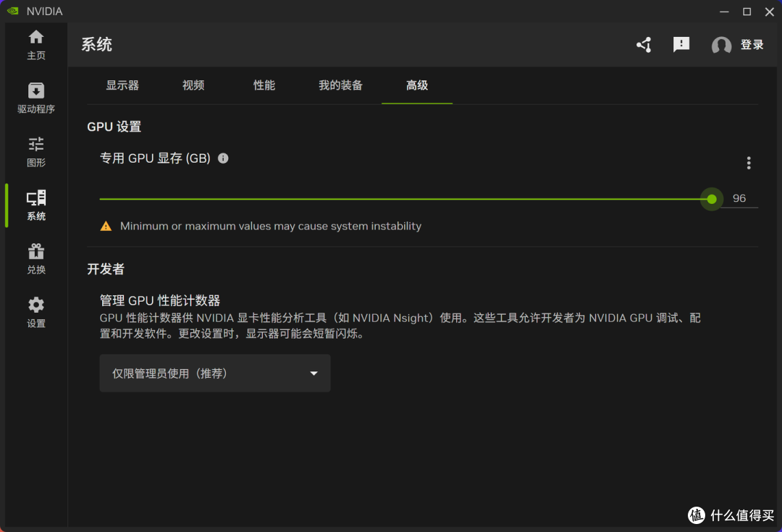Click the GPU memory slider handle

(712, 199)
